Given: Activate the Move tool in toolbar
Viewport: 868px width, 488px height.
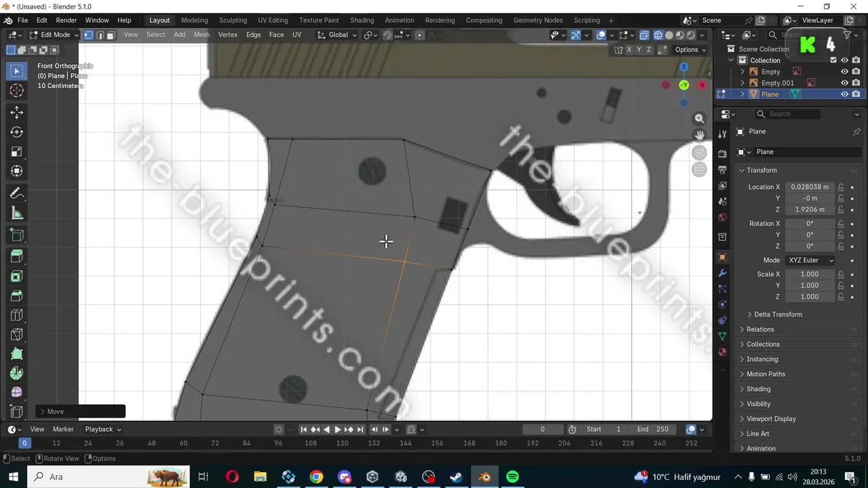Looking at the screenshot, I should [17, 113].
